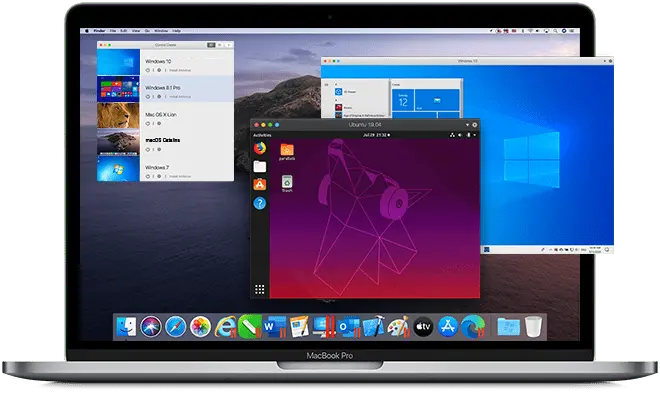Open Activities in the Ubuntu top bar

click(x=262, y=135)
